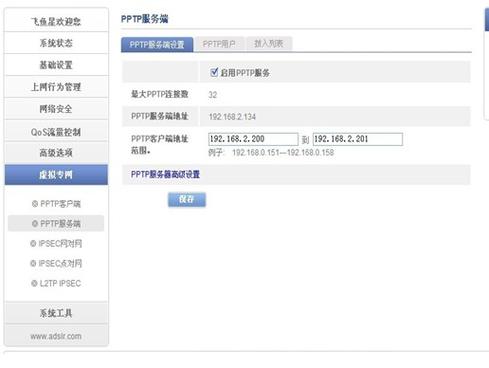The image size is (489, 368).
Task: Enable the 启用PPTP服务 checkbox
Action: (214, 72)
